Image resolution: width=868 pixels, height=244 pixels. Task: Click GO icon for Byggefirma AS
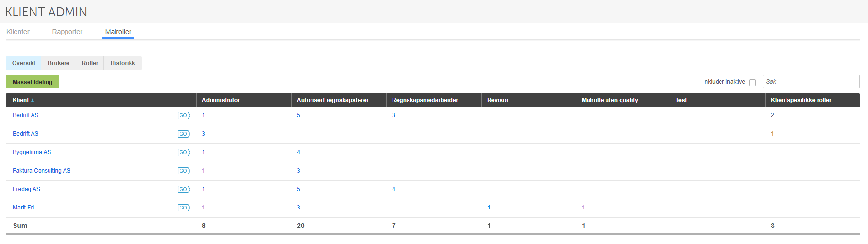tap(183, 152)
